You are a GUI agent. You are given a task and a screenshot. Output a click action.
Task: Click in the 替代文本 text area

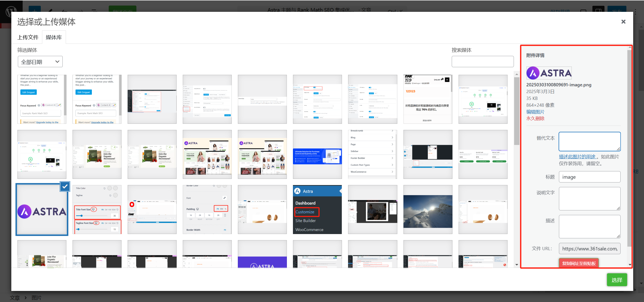tap(589, 141)
